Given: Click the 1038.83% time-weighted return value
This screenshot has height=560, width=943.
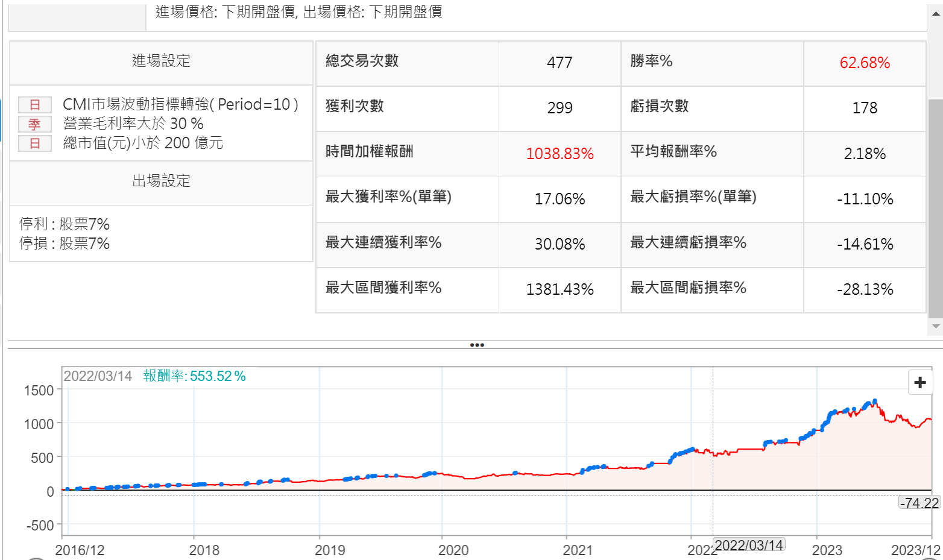Looking at the screenshot, I should click(560, 154).
